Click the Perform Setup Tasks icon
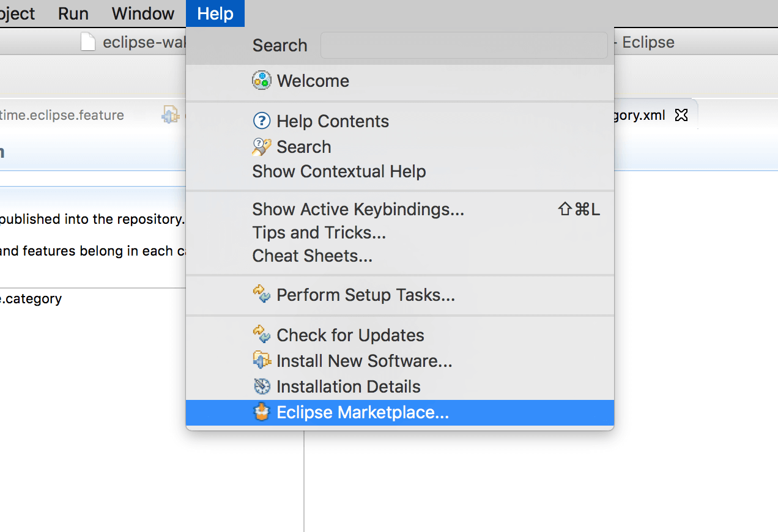778x532 pixels. pyautogui.click(x=262, y=294)
